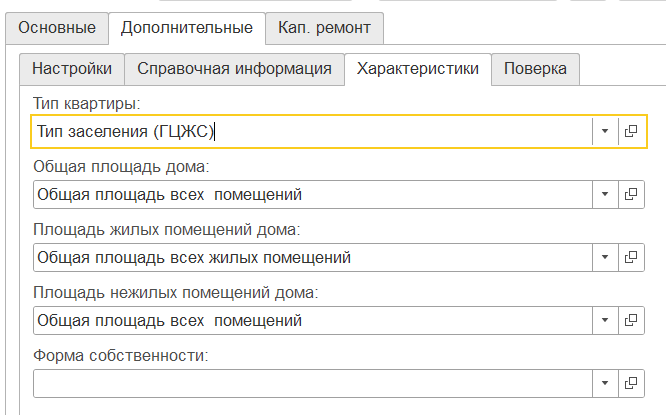Image resolution: width=666 pixels, height=415 pixels.
Task: Open linked item icon for Площадь нежилых помещений дома
Action: click(631, 320)
